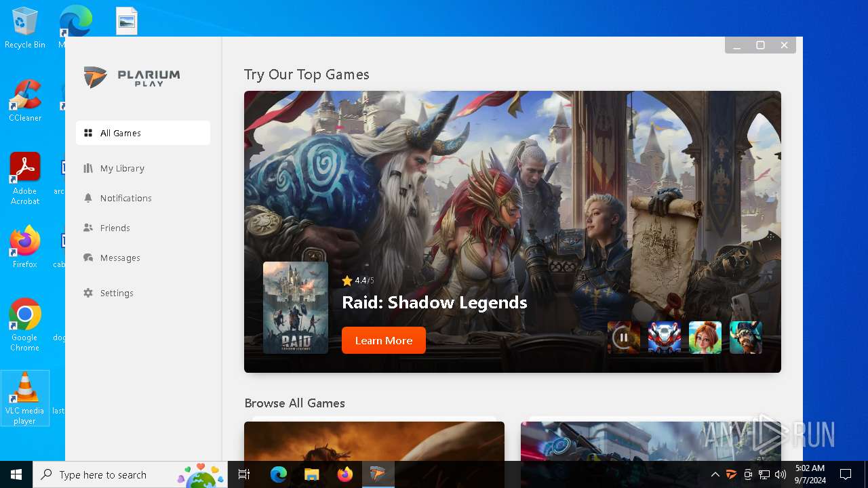Image resolution: width=868 pixels, height=488 pixels.
Task: Select the Google Chrome desktop icon
Action: point(25,325)
